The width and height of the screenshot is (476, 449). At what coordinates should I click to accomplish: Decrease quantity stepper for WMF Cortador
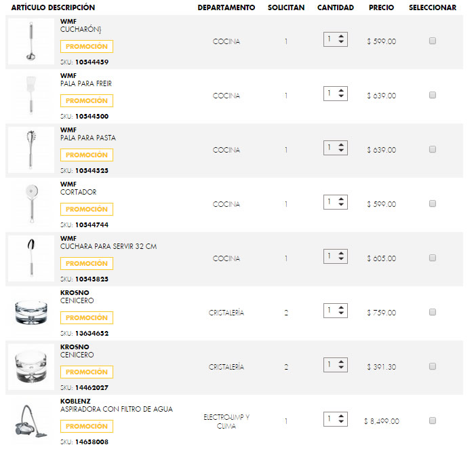coord(341,206)
